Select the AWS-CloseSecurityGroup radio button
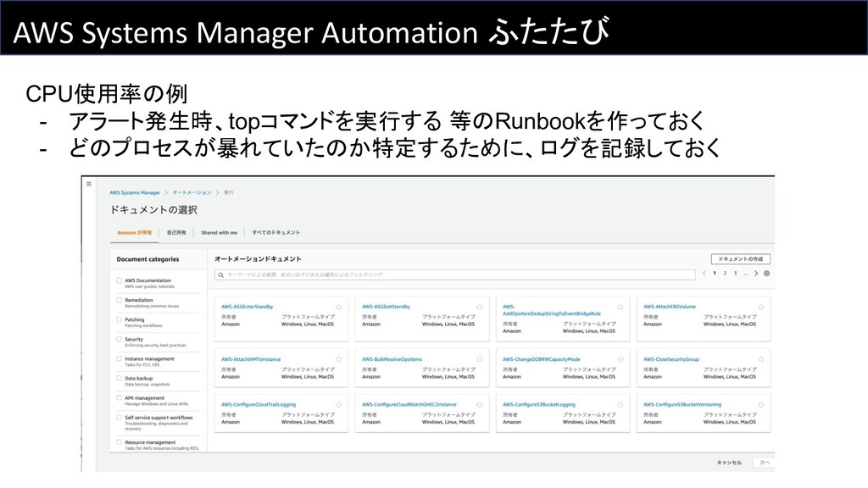 (x=761, y=359)
